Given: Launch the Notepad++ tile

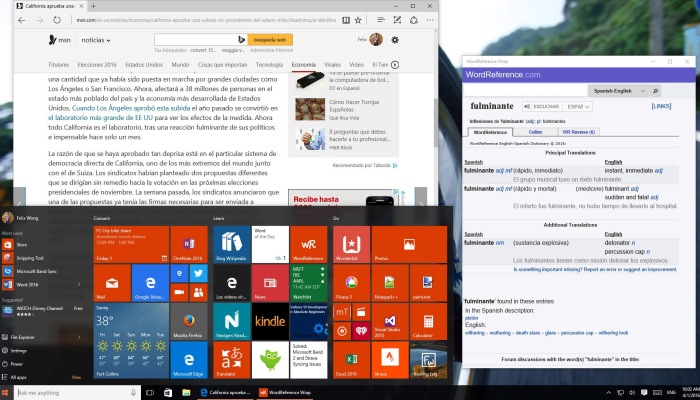Looking at the screenshot, I should tap(390, 283).
